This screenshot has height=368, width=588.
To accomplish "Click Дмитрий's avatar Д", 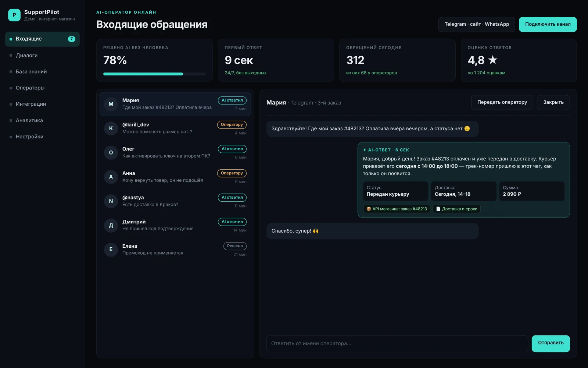I will pos(111,226).
